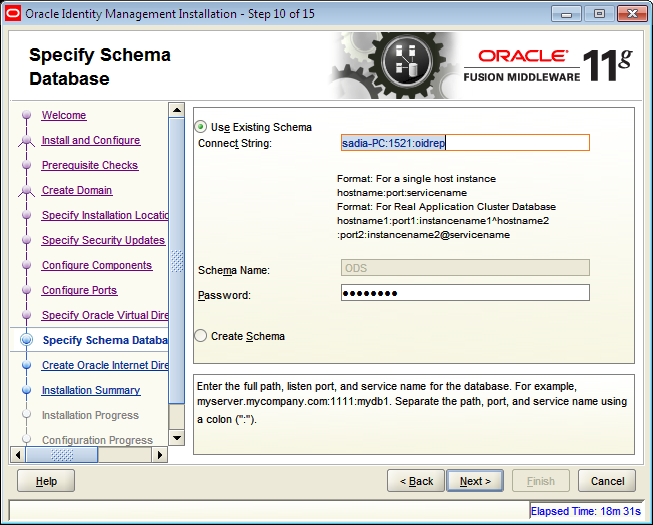Click the Password input field
This screenshot has height=525, width=653.
coord(465,293)
